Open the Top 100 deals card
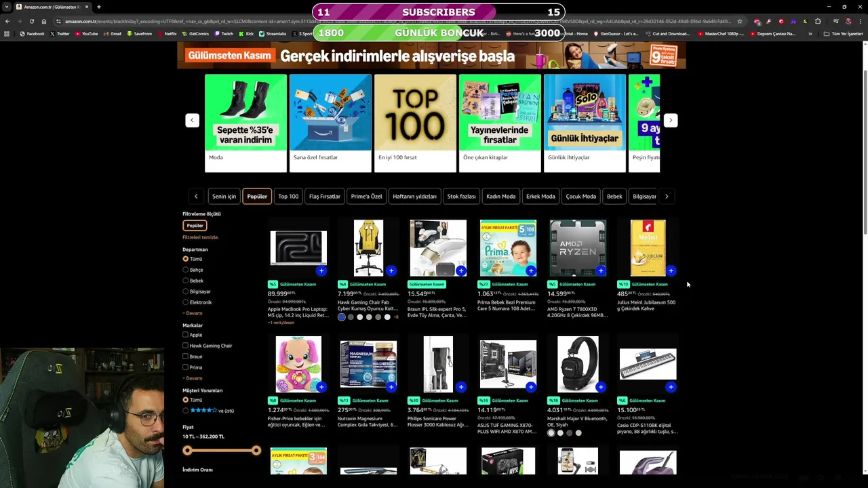 coord(415,123)
